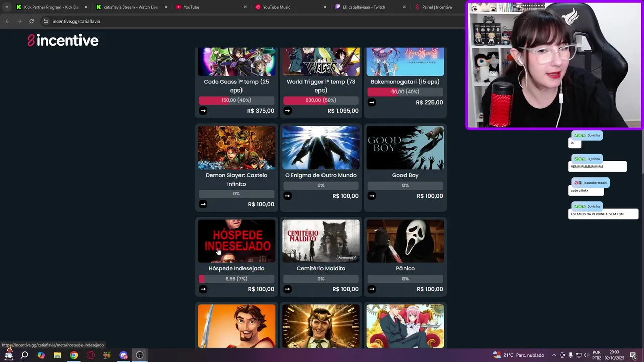
Task: Close the Kick Partner Program tab
Action: click(86, 7)
